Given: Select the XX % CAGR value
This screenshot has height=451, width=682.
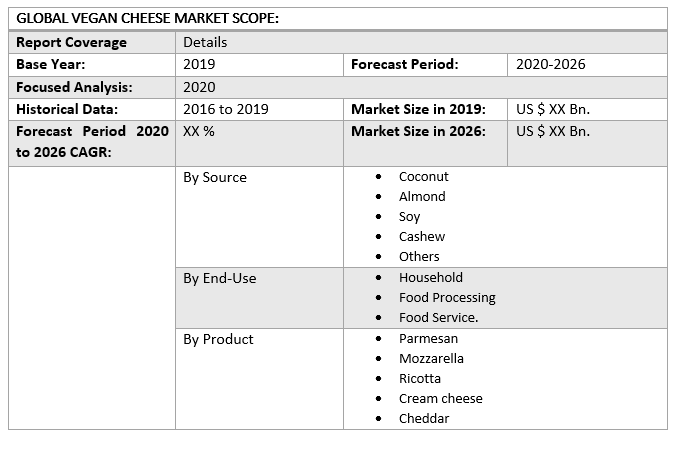Looking at the screenshot, I should (x=199, y=131).
